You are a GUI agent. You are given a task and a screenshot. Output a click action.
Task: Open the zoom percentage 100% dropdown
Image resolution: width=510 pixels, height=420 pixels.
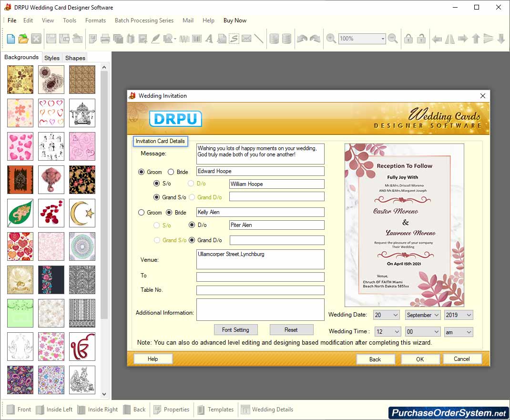(382, 39)
